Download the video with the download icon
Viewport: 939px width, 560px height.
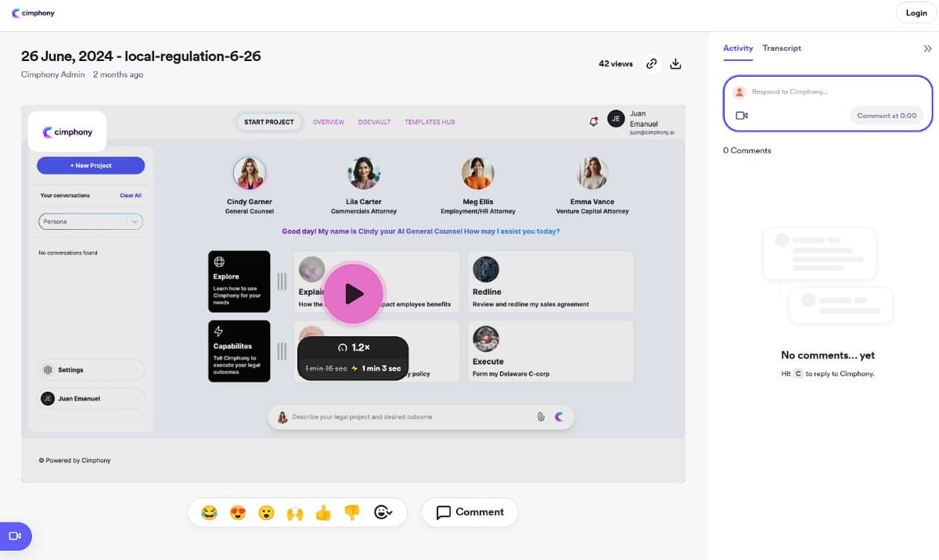click(677, 64)
